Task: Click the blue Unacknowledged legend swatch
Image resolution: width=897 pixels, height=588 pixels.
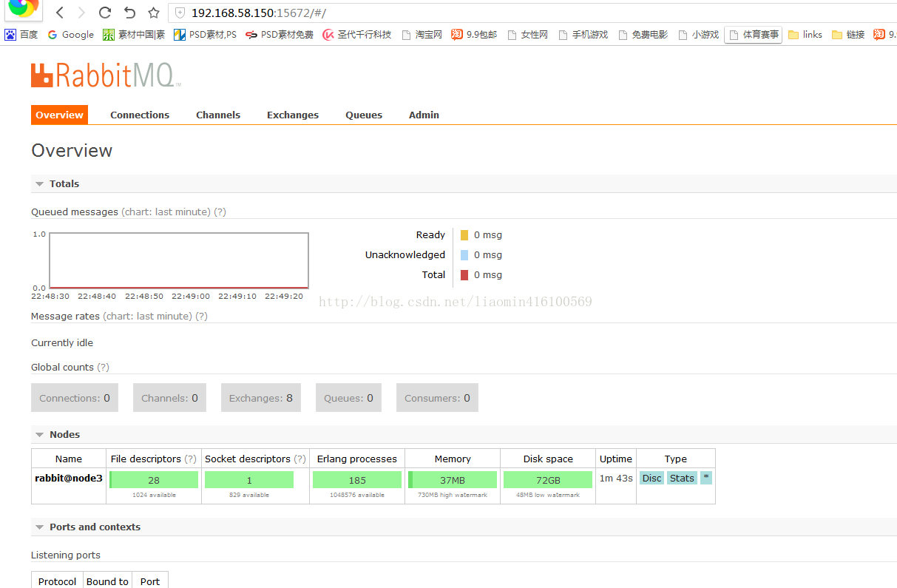Action: 464,255
